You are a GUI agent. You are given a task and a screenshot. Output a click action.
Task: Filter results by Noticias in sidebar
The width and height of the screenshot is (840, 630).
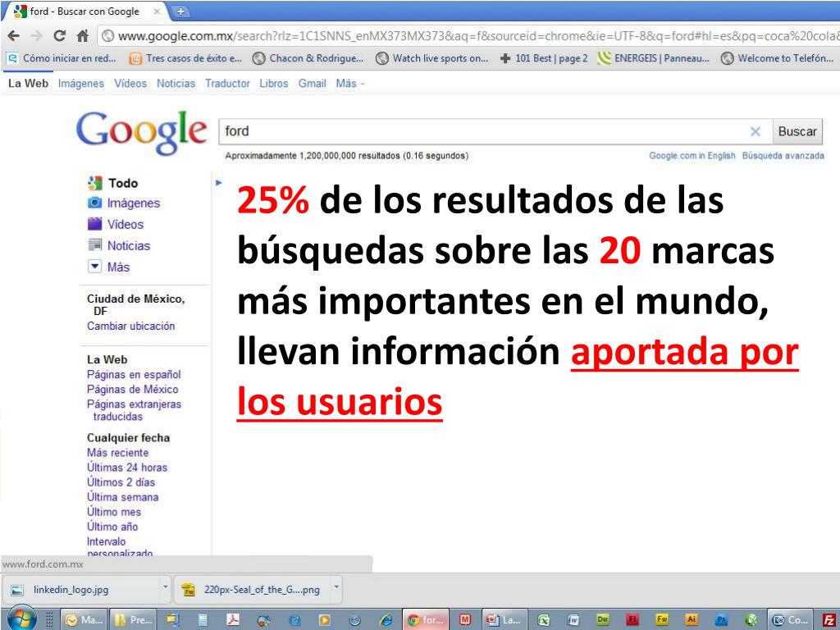point(119,246)
